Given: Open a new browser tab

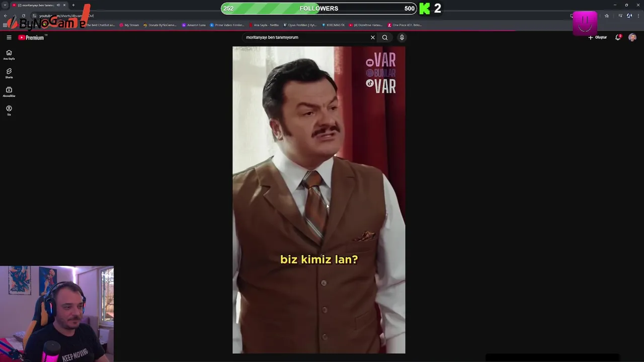Looking at the screenshot, I should [73, 5].
